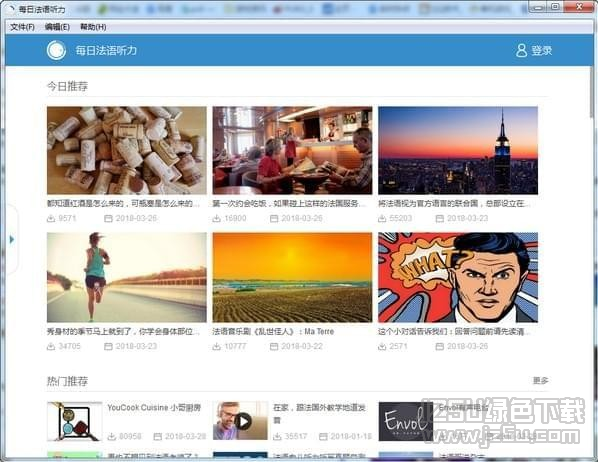The image size is (598, 462).
Task: Click download icon beside 9571
Action: 51,219
